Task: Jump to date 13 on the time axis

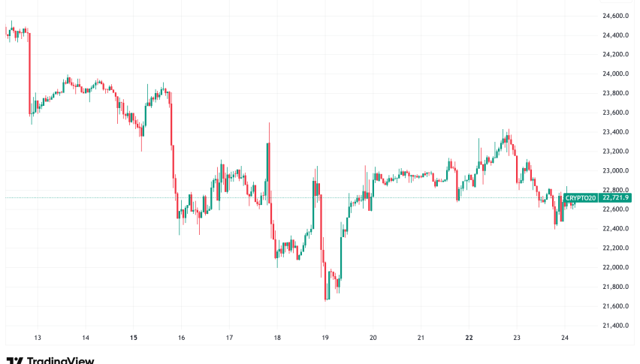Action: pyautogui.click(x=38, y=338)
